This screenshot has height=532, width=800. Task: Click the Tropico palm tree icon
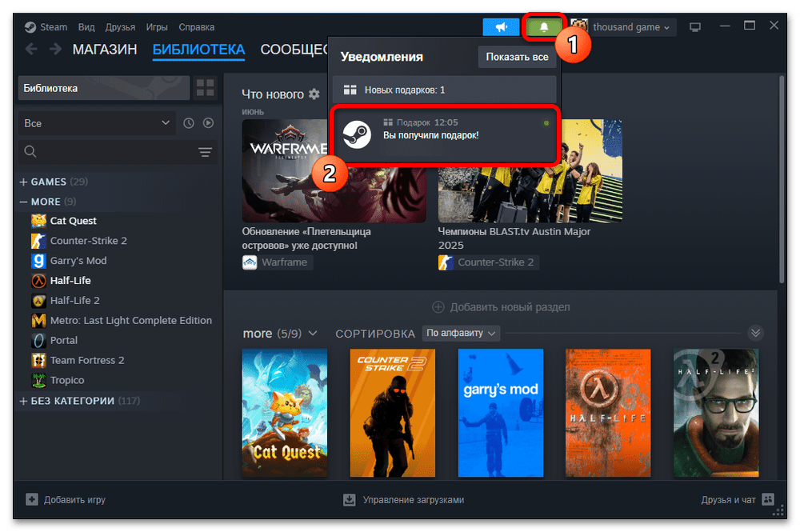[38, 380]
